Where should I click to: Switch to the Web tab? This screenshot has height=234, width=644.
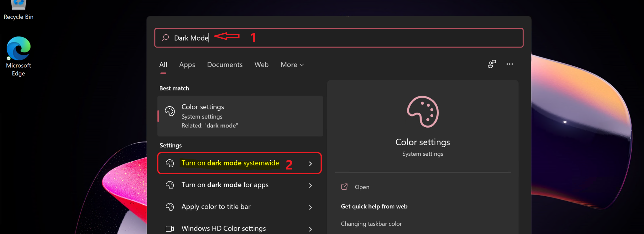(x=262, y=65)
